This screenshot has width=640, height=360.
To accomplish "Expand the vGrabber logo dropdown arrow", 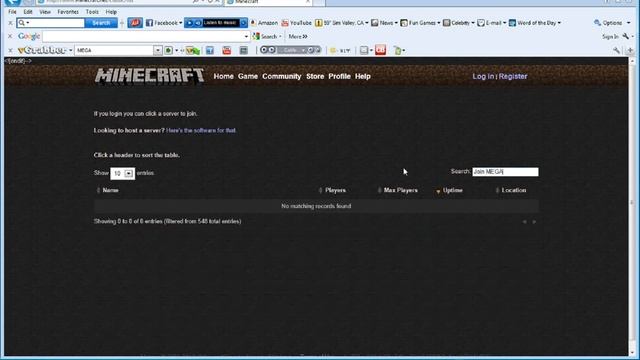I will tap(71, 51).
